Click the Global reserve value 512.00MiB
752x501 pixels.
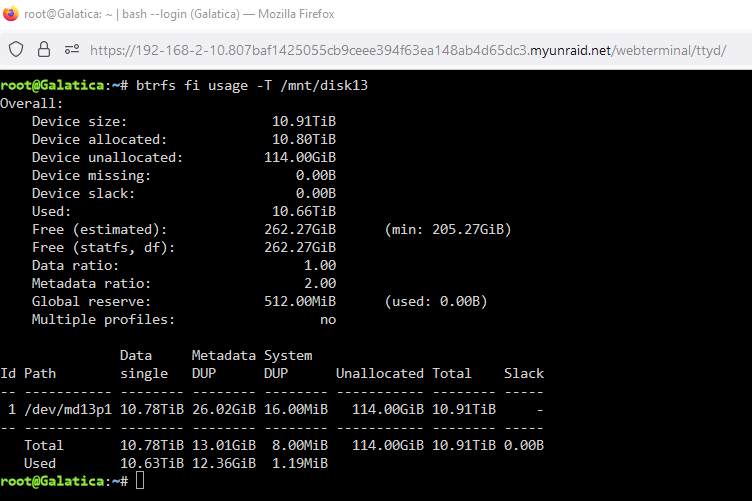pos(300,301)
